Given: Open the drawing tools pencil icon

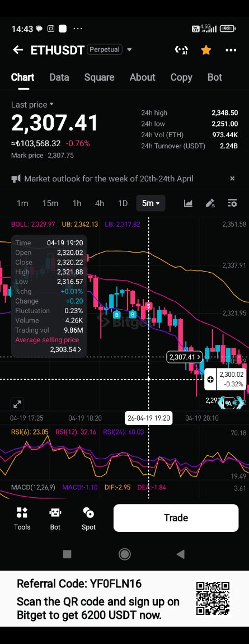Looking at the screenshot, I should (x=210, y=203).
